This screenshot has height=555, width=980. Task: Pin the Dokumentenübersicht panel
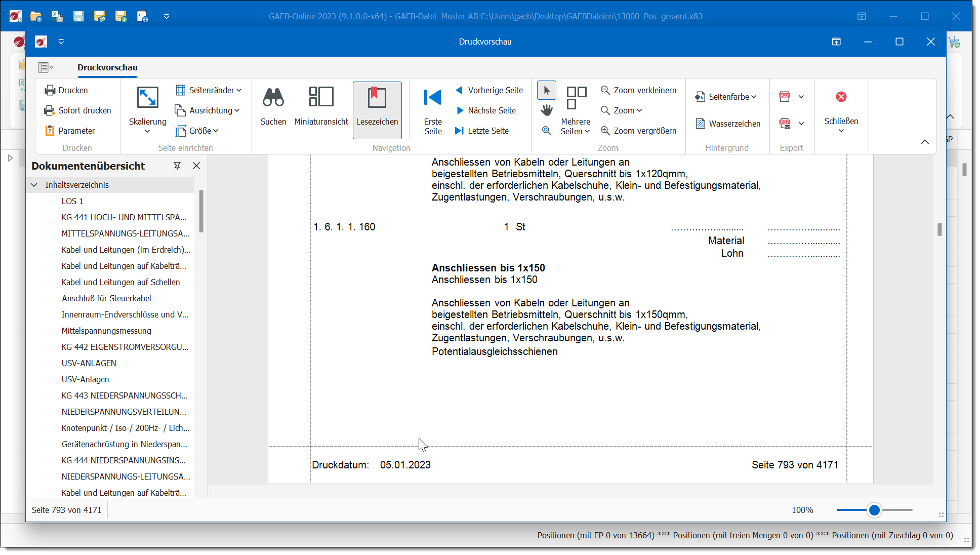[177, 166]
